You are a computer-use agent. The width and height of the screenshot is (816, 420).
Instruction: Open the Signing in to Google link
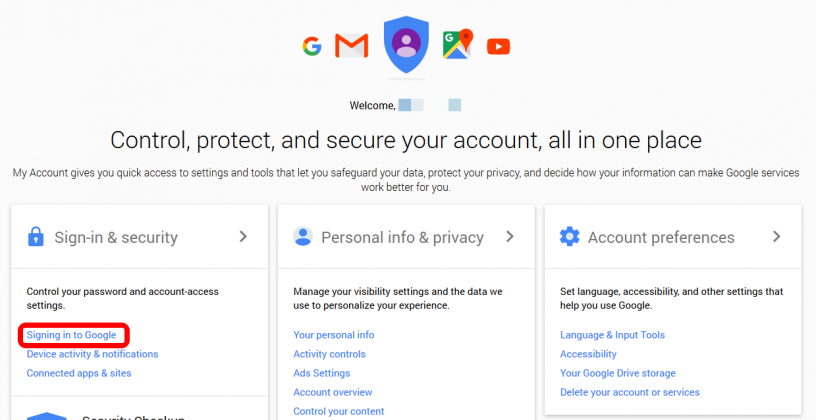click(71, 335)
